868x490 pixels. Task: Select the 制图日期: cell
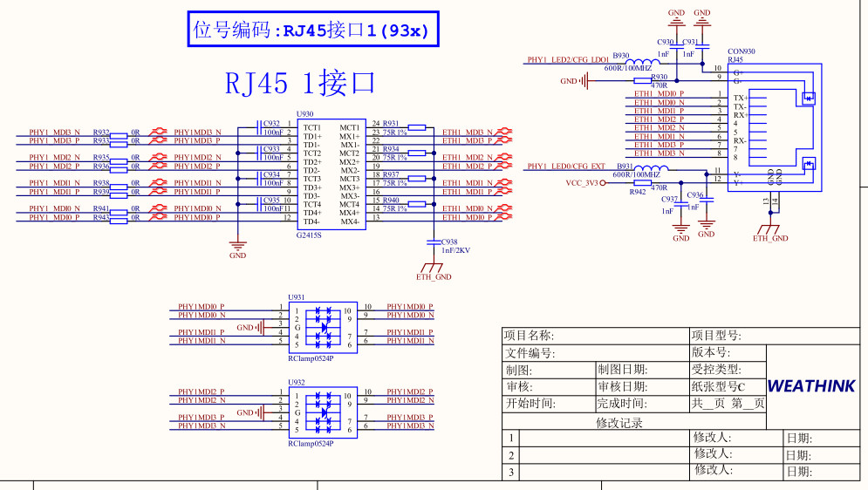pyautogui.click(x=642, y=370)
